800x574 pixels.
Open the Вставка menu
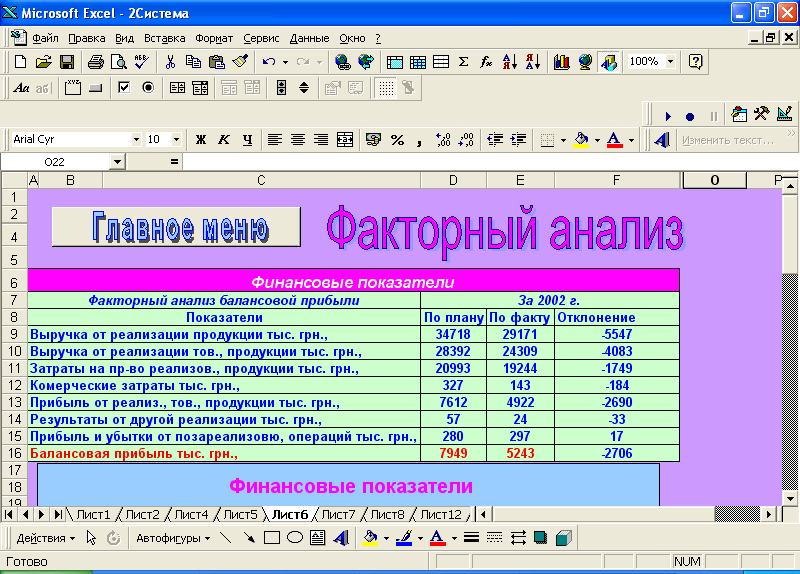[164, 38]
